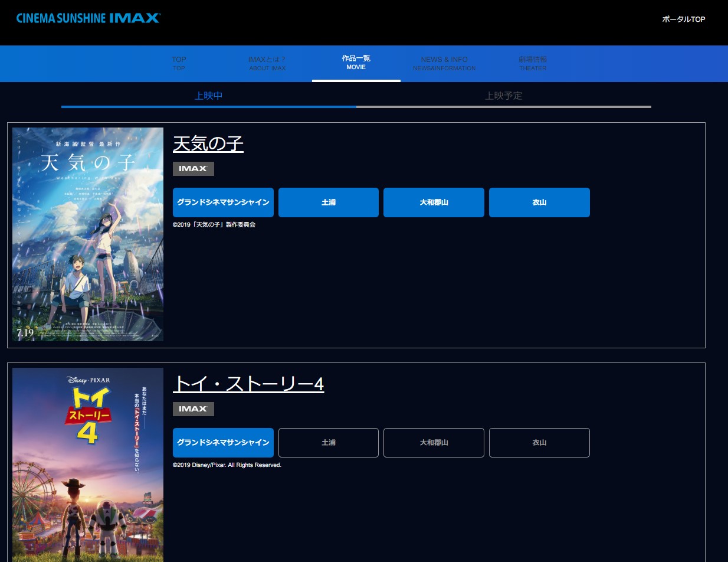This screenshot has width=728, height=562.
Task: Open the IMAXとは? about page
Action: pyautogui.click(x=267, y=63)
